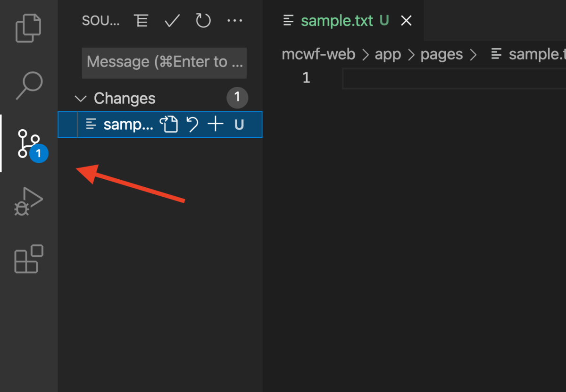Viewport: 566px width, 392px height.
Task: Click the Commit checkmark icon
Action: (x=172, y=21)
